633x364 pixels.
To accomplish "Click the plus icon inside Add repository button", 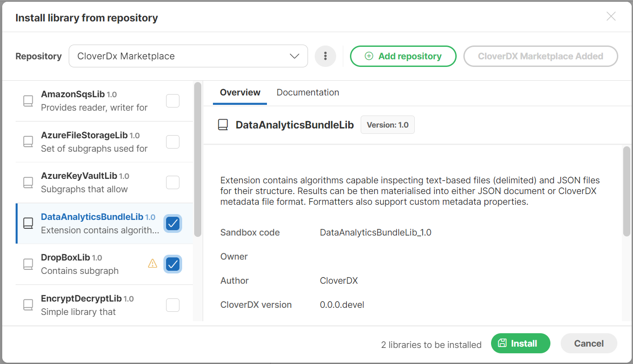I will pyautogui.click(x=369, y=56).
